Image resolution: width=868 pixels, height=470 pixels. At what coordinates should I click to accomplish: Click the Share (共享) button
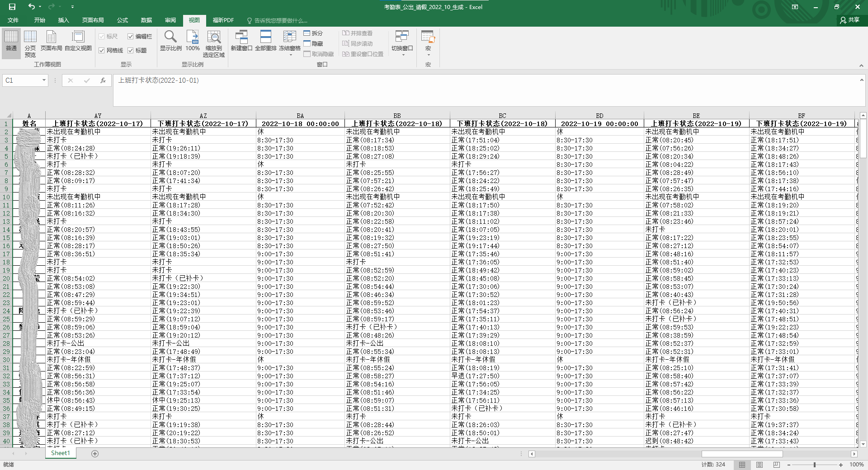pos(850,20)
